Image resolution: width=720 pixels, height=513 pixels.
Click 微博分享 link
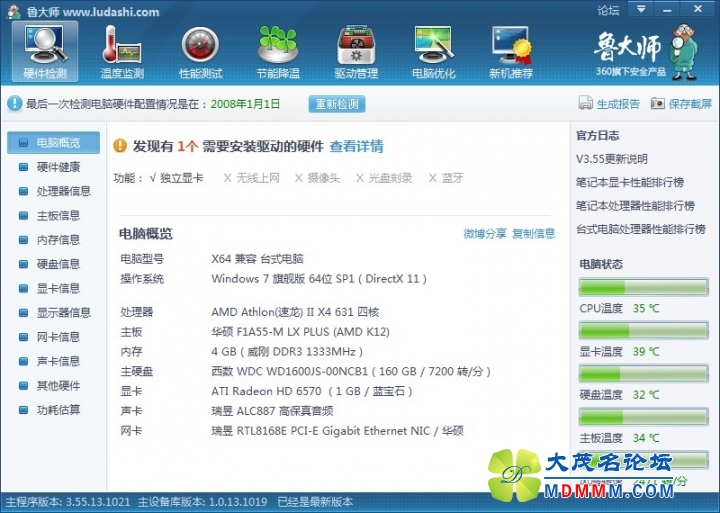pyautogui.click(x=484, y=233)
